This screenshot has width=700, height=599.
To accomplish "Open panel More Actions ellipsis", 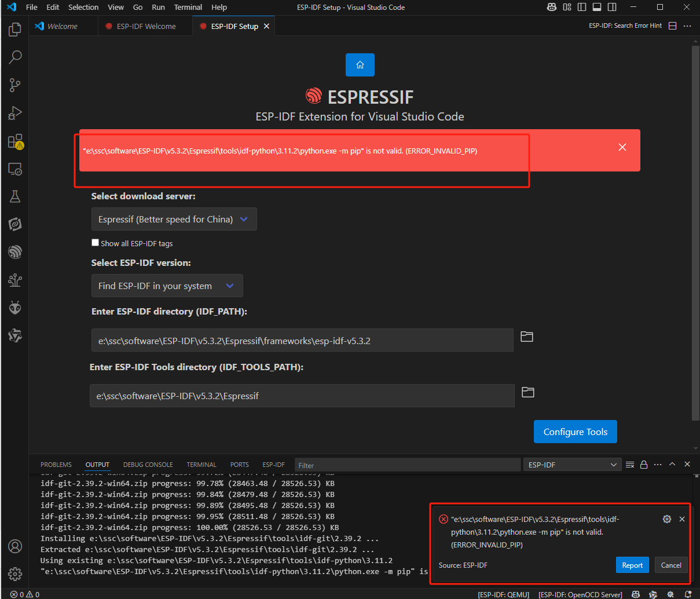I will click(658, 465).
